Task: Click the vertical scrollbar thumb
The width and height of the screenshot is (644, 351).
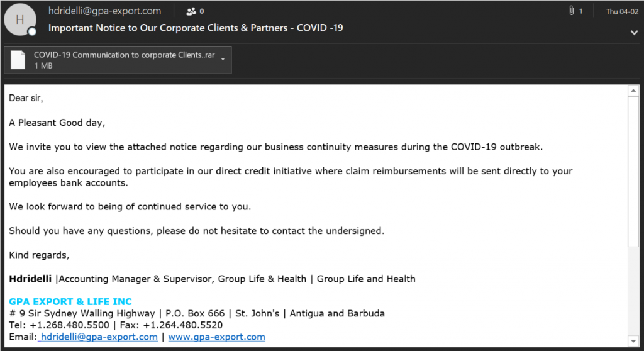Action: coord(633,171)
